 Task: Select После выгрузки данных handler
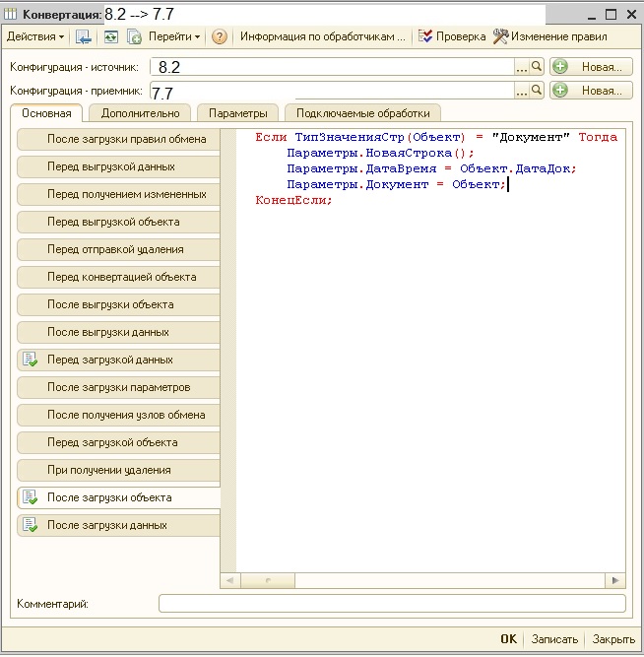(x=118, y=332)
